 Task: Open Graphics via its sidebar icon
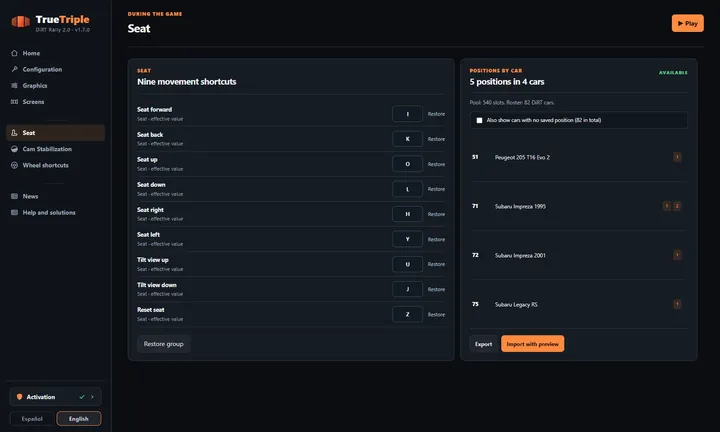pyautogui.click(x=14, y=85)
